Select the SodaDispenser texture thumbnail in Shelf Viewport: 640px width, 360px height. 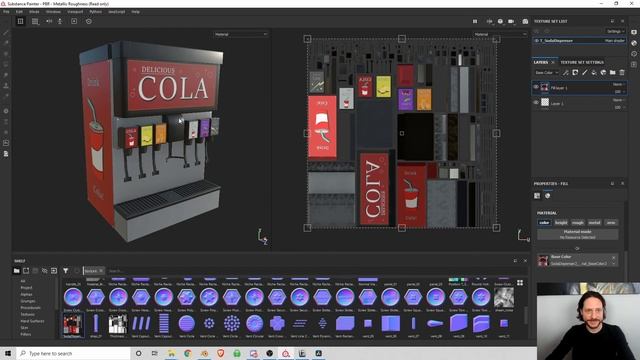coord(72,325)
